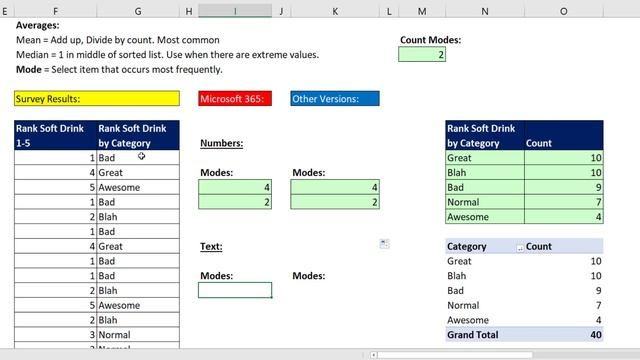Click 'Bad' in green count table
Viewport: 640px width, 360px height.
click(x=485, y=187)
